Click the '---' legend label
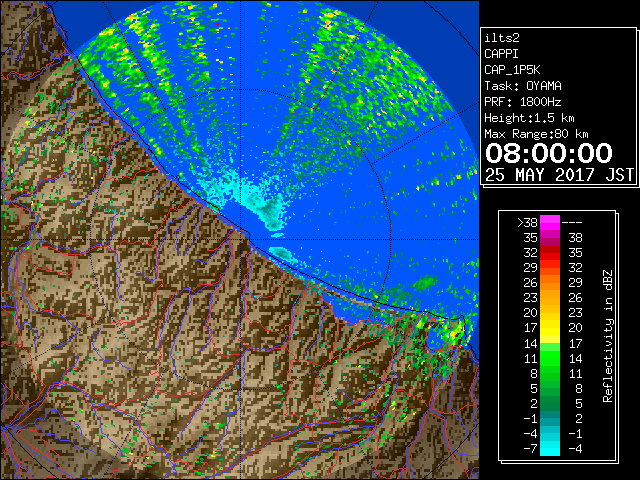 (572, 223)
